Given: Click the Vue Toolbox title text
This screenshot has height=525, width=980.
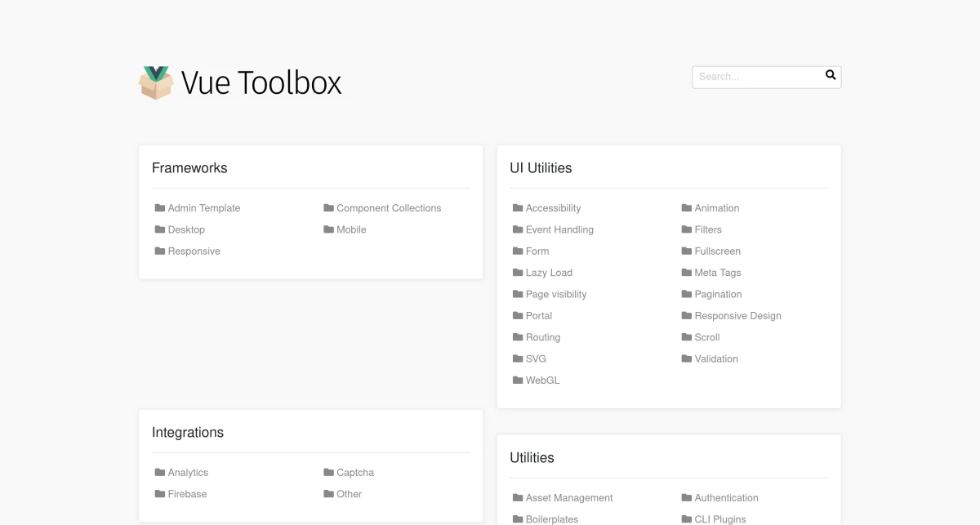Looking at the screenshot, I should pyautogui.click(x=261, y=82).
